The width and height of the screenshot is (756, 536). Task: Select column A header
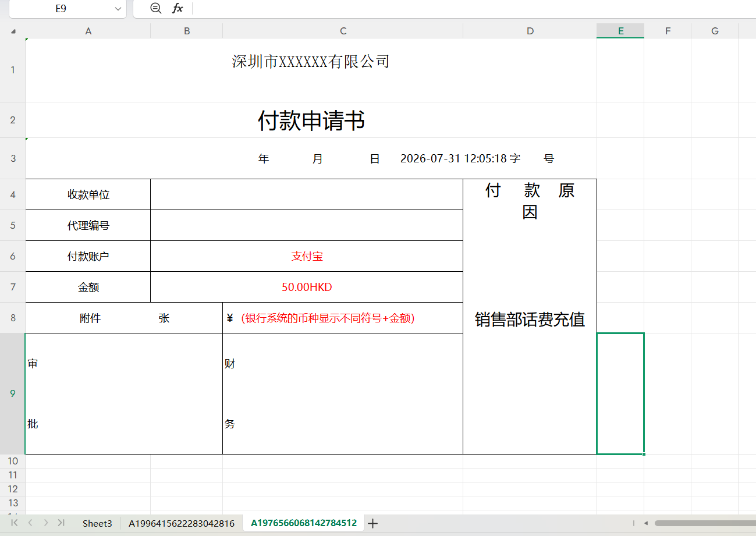click(x=88, y=31)
